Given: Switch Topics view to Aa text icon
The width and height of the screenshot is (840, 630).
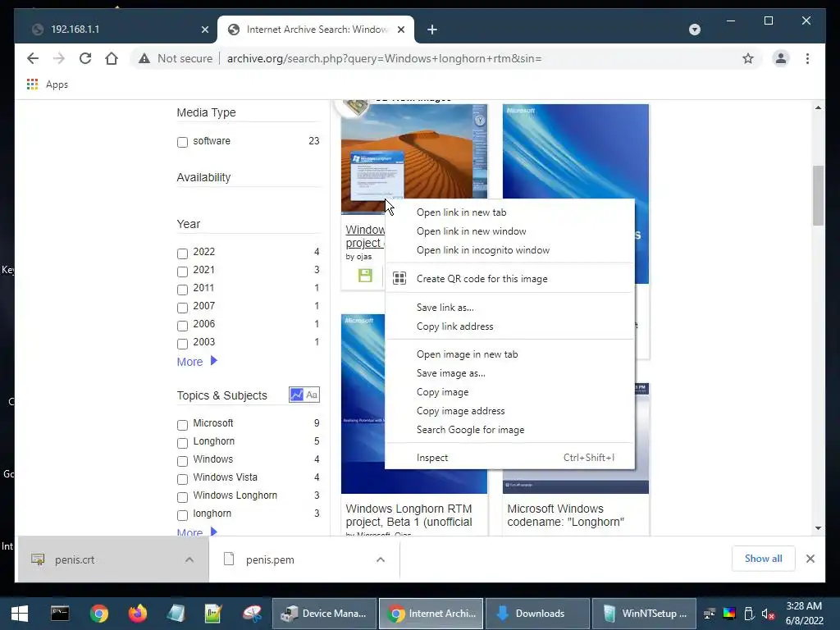Looking at the screenshot, I should (312, 395).
